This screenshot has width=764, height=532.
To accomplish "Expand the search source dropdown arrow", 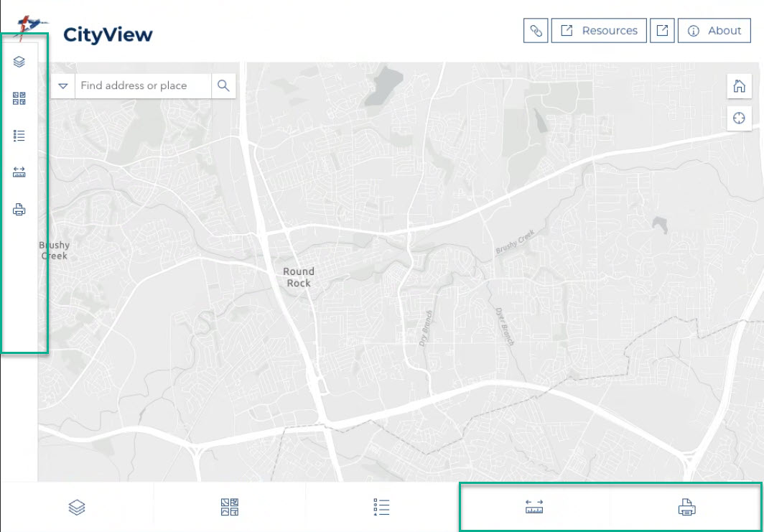I will click(63, 85).
